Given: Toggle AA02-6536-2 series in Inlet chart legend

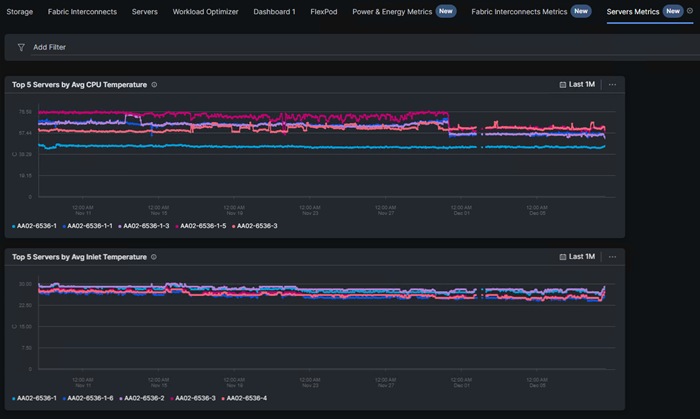Looking at the screenshot, I should pyautogui.click(x=142, y=398).
